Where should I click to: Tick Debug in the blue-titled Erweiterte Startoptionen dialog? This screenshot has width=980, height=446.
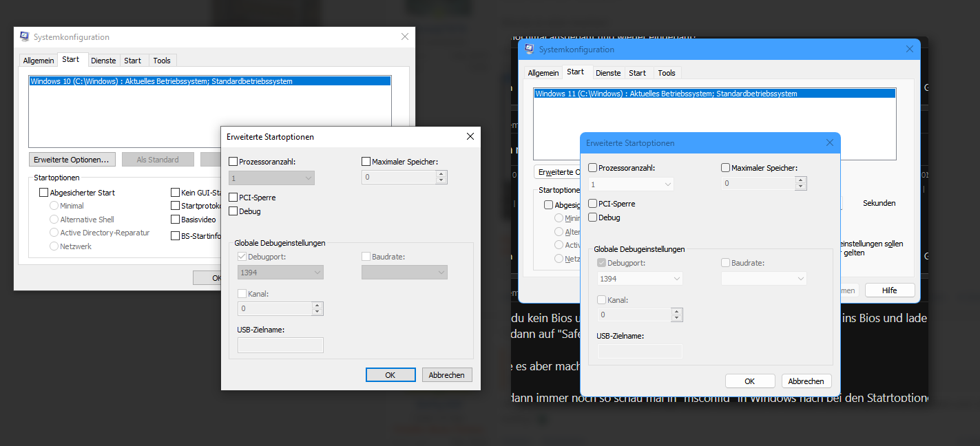coord(593,217)
